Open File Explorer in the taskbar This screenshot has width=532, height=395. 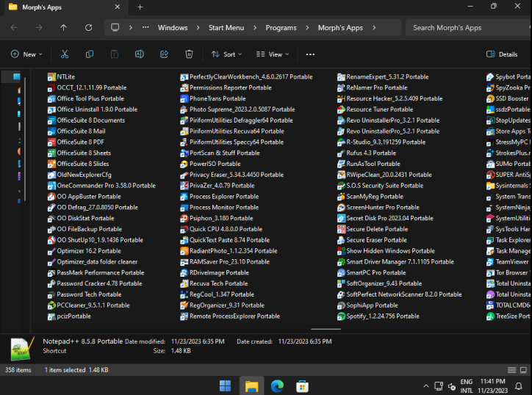[252, 386]
